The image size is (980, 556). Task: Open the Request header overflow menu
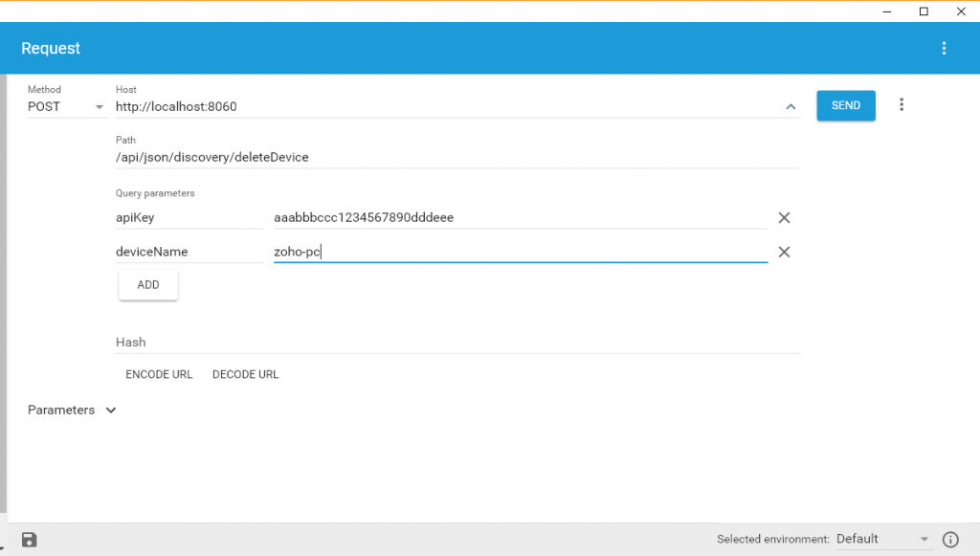click(944, 48)
